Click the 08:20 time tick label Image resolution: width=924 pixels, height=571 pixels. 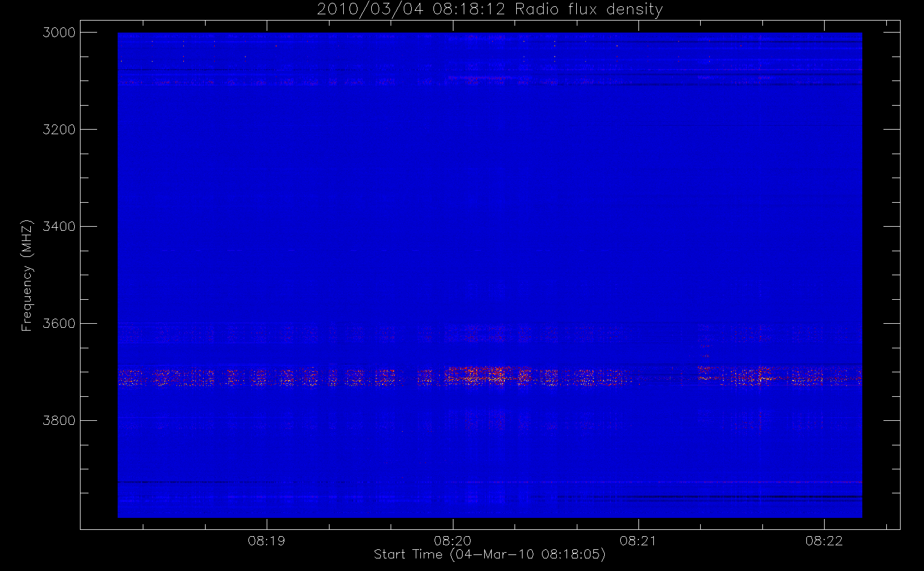[453, 541]
